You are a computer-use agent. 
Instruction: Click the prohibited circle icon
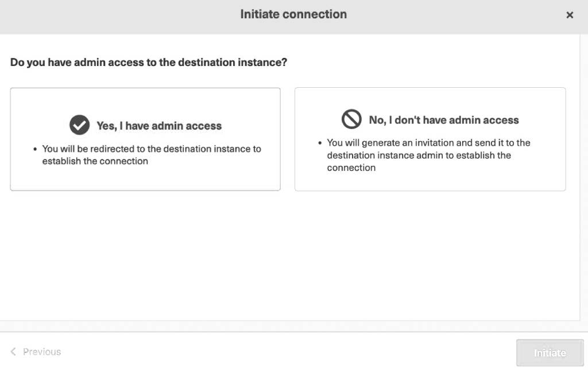tap(351, 119)
